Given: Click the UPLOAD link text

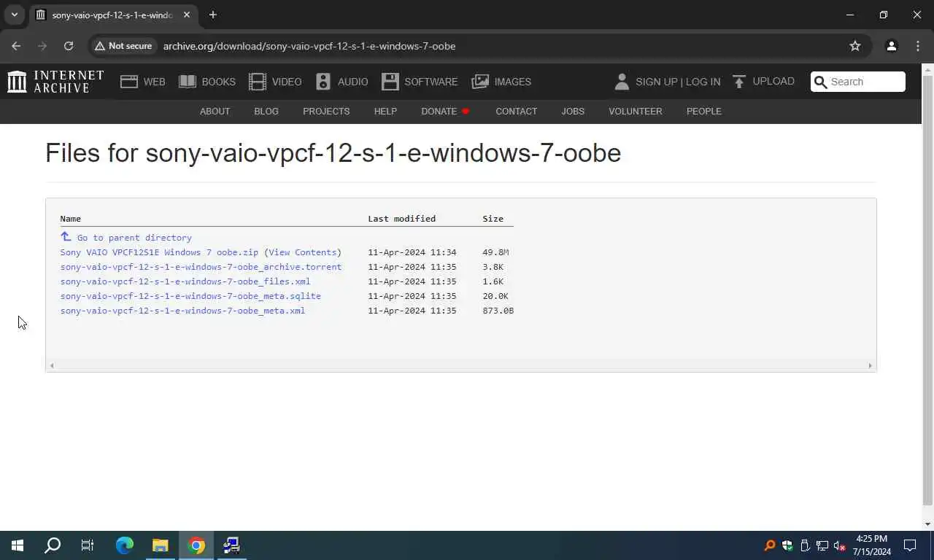Looking at the screenshot, I should (773, 81).
